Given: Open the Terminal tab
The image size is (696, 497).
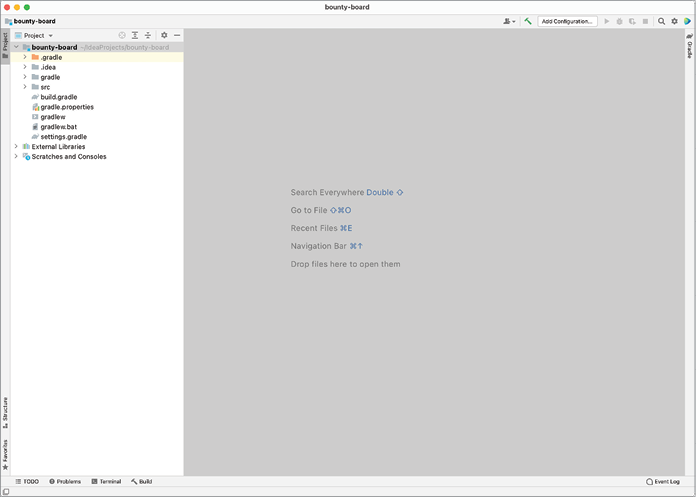Looking at the screenshot, I should coord(106,482).
